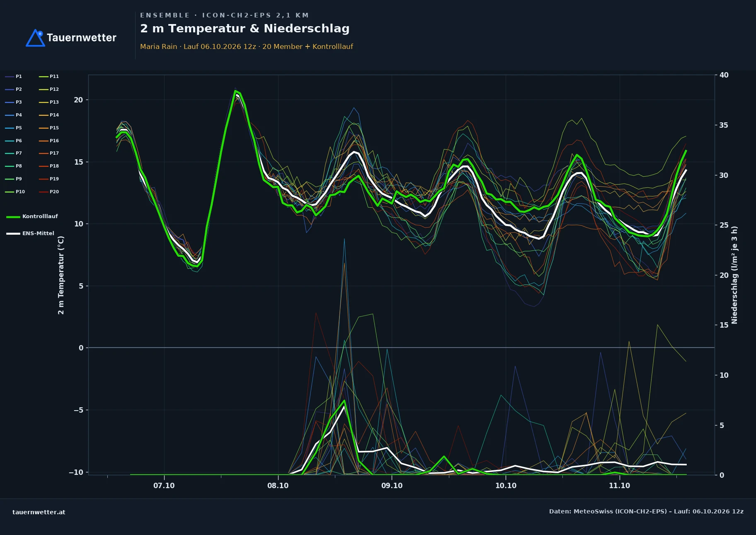The image size is (756, 535).
Task: Click the ENSEMBLE ICON-CH2-EPS 2,1 KM heading
Action: coord(224,15)
